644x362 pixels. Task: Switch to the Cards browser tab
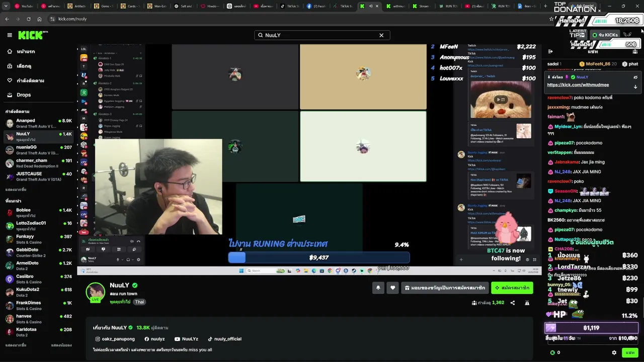131,6
